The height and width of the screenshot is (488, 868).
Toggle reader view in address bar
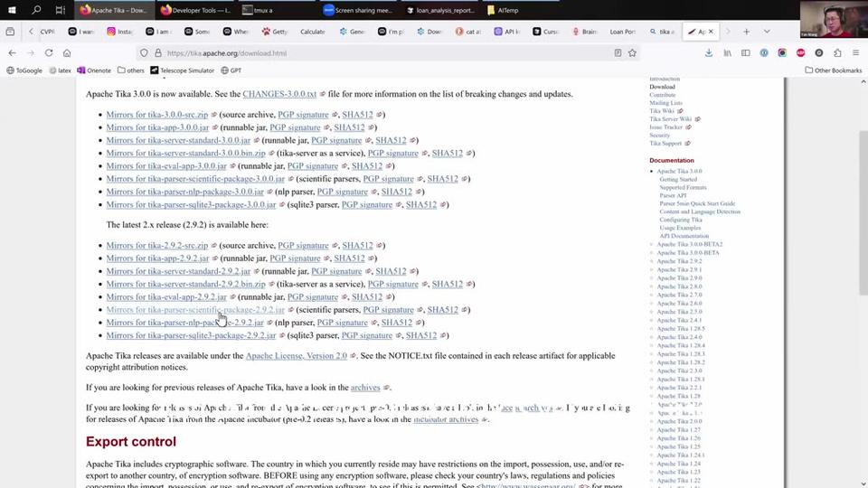click(x=618, y=53)
